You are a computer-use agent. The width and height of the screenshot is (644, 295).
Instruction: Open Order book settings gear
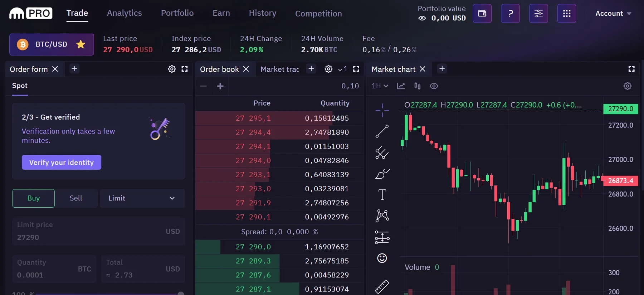(328, 69)
